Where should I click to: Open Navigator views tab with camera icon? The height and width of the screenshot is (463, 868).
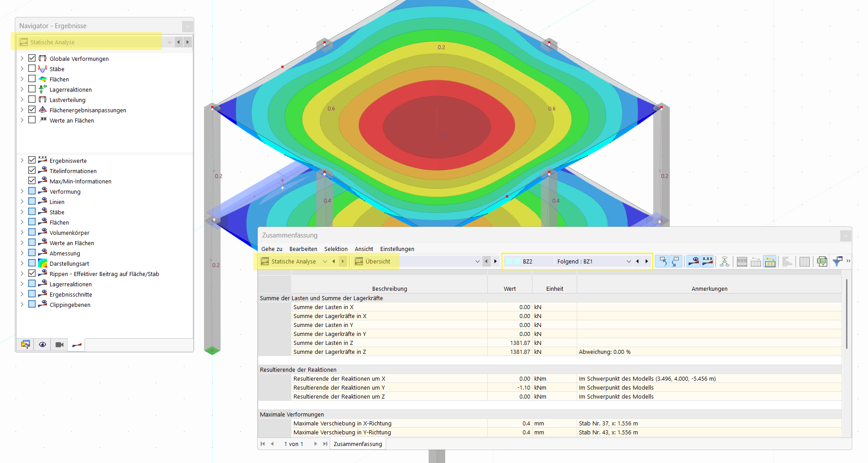pyautogui.click(x=60, y=344)
